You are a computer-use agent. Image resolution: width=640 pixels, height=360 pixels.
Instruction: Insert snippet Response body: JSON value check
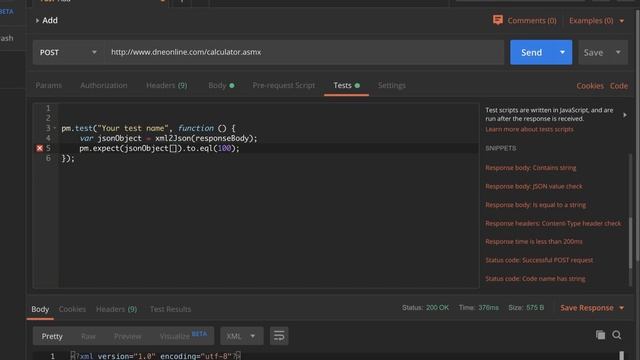tap(534, 186)
